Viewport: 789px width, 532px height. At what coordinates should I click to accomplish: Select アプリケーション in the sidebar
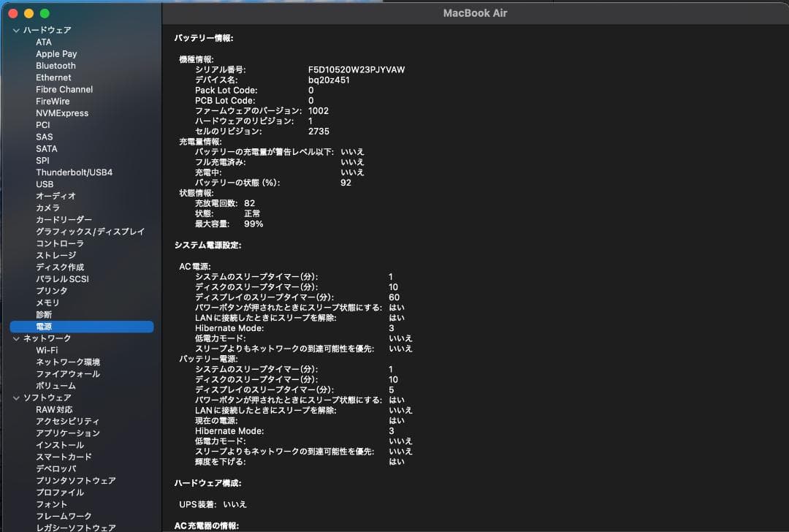coord(68,433)
